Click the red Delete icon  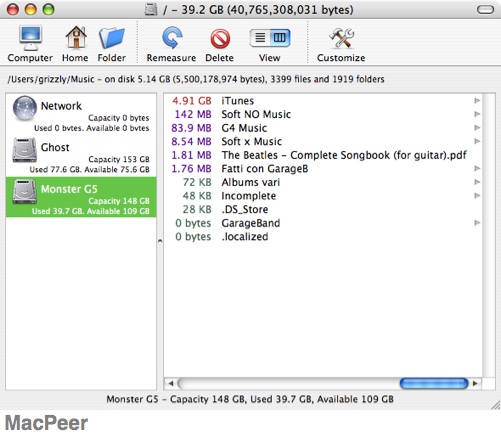point(220,39)
